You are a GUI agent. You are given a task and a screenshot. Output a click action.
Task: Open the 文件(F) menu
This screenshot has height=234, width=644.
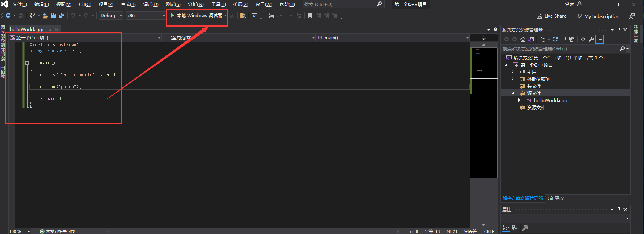coord(19,4)
